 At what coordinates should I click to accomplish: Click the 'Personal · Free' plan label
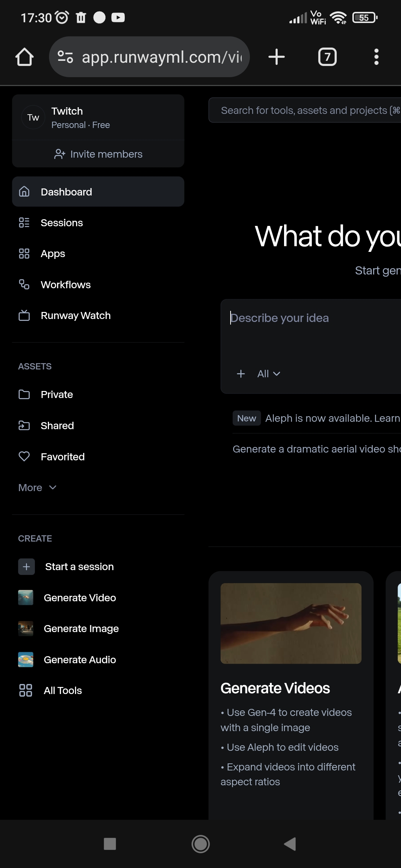(81, 125)
